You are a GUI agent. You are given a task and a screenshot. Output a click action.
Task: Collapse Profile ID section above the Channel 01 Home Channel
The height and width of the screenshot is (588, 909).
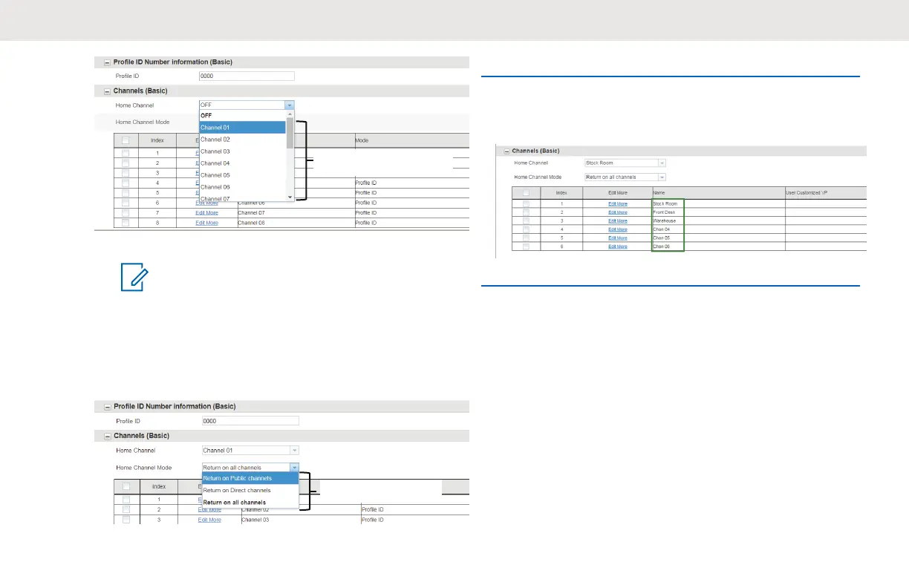tap(107, 407)
